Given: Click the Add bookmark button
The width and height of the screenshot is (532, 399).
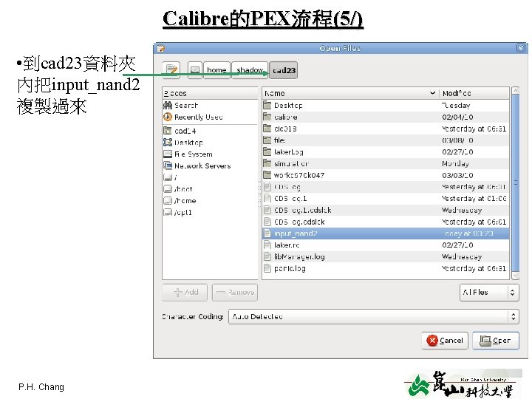Looking at the screenshot, I should pos(185,292).
